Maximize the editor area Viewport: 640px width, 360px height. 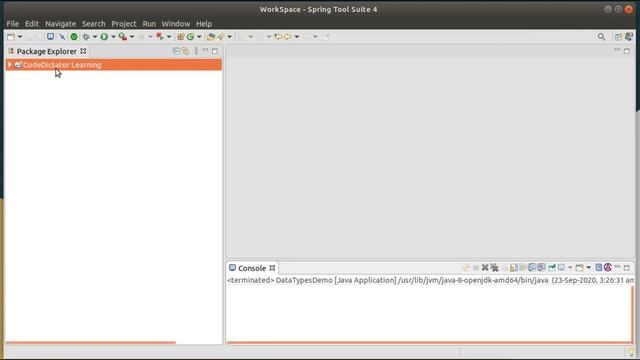click(x=627, y=51)
